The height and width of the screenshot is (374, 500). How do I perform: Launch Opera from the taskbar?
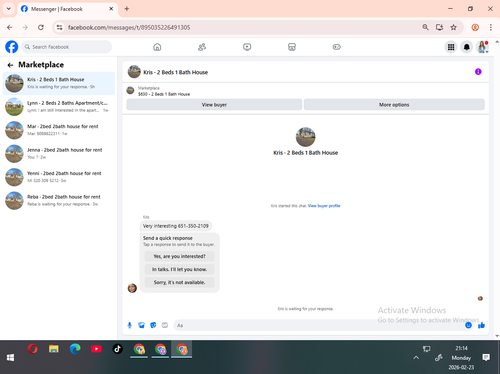pyautogui.click(x=33, y=349)
